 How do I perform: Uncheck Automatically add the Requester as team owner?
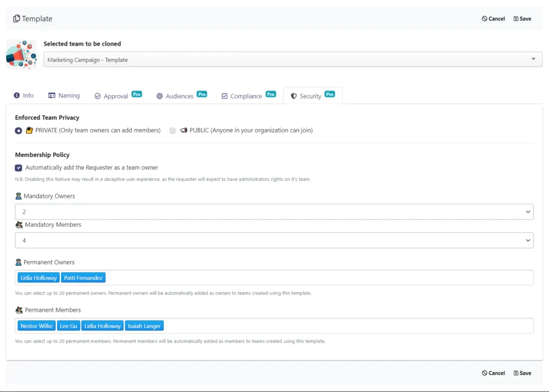tap(19, 168)
